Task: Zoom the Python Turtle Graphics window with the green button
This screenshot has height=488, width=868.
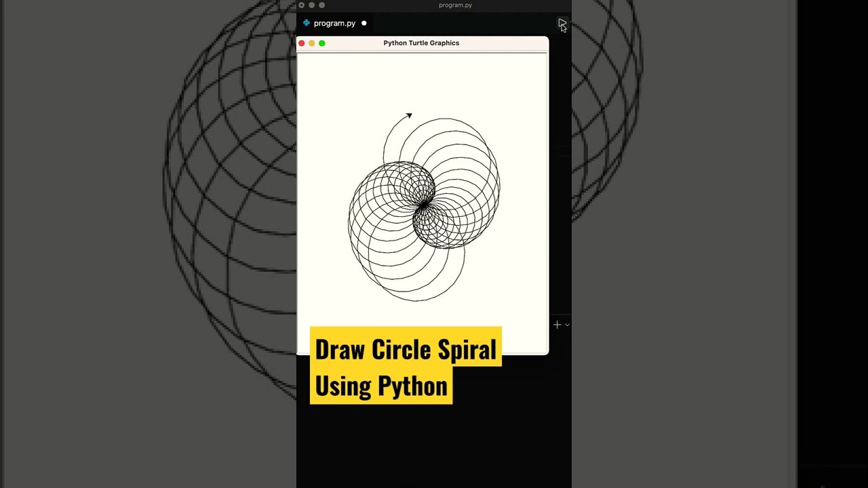Action: tap(322, 43)
